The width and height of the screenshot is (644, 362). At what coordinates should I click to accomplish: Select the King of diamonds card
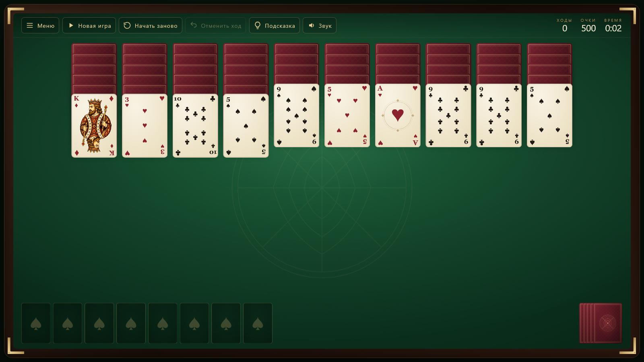click(94, 126)
